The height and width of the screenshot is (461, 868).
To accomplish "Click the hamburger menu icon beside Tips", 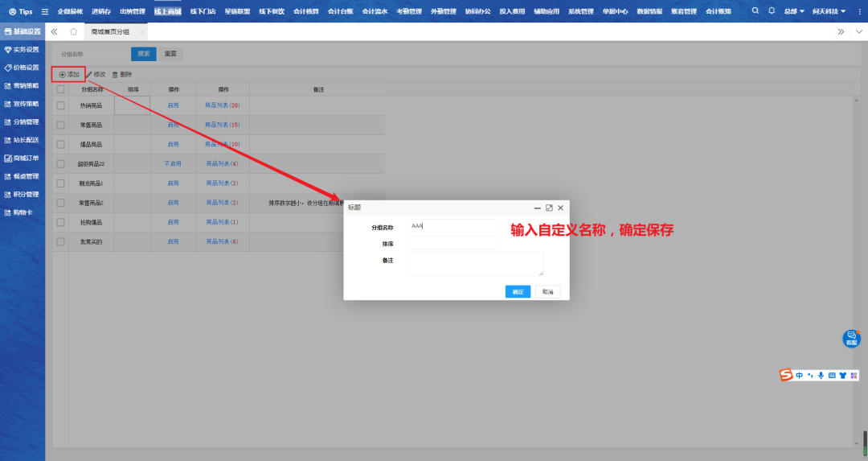I will coord(44,12).
